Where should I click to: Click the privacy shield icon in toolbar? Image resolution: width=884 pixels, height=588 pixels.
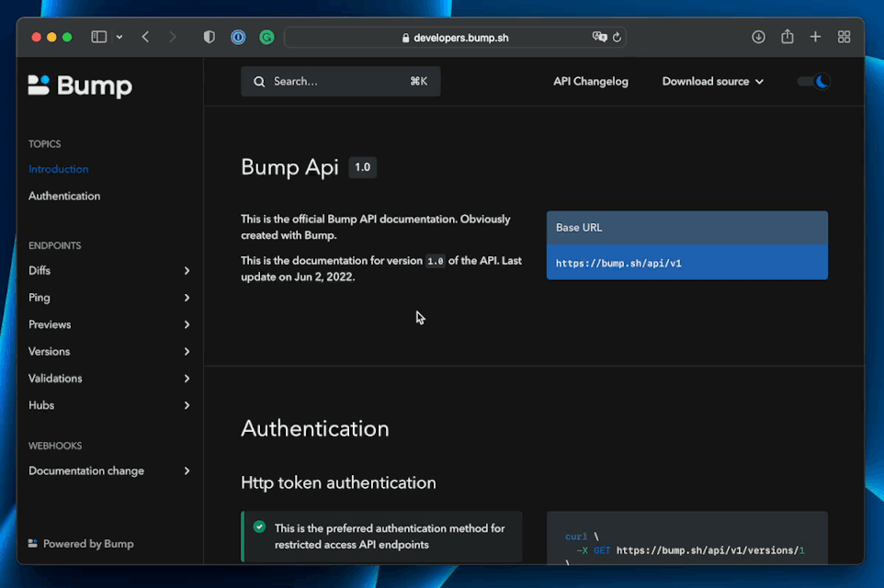pos(210,37)
